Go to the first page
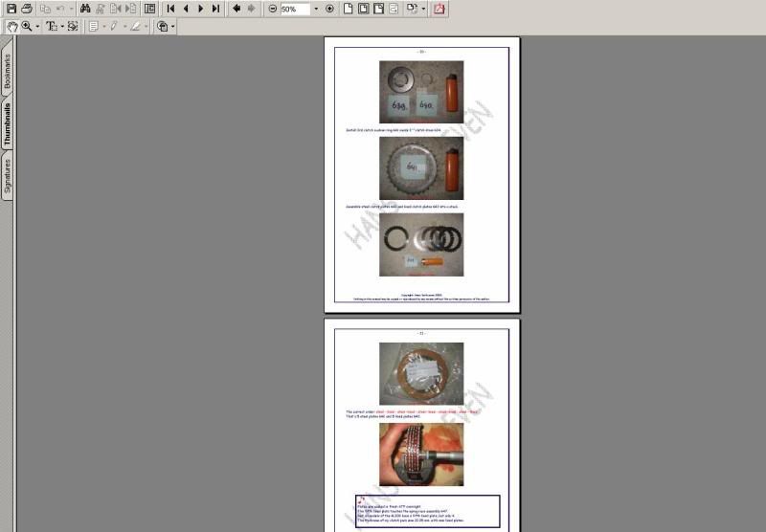 (170, 9)
